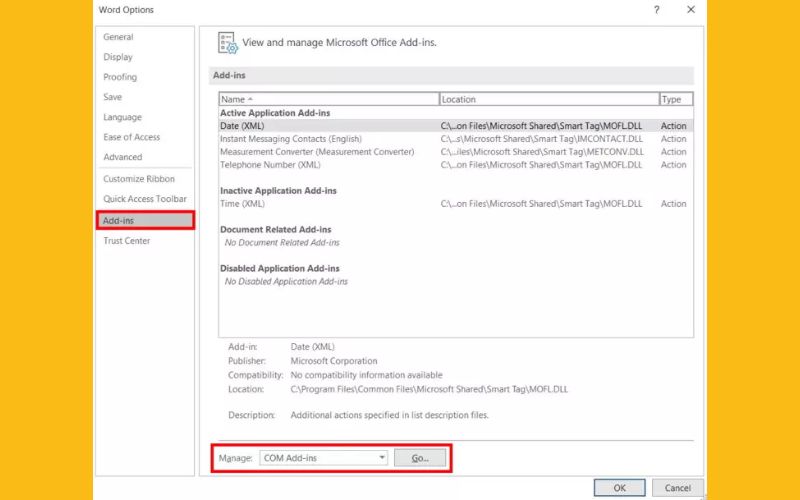The image size is (800, 500).
Task: Go to the Save options category
Action: tap(113, 97)
